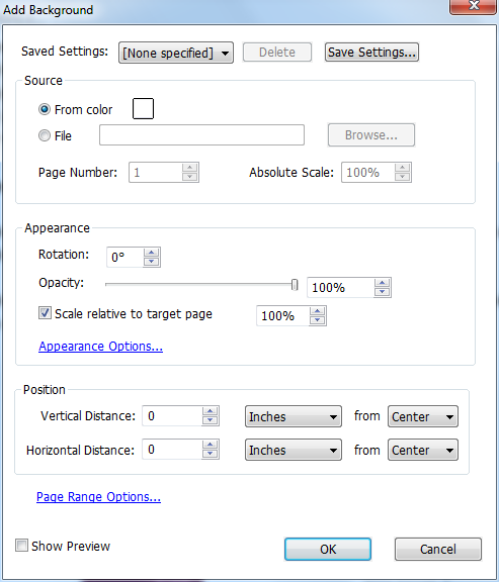Viewport: 499px width, 582px height.
Task: Click the Appearance Options link
Action: tap(101, 346)
